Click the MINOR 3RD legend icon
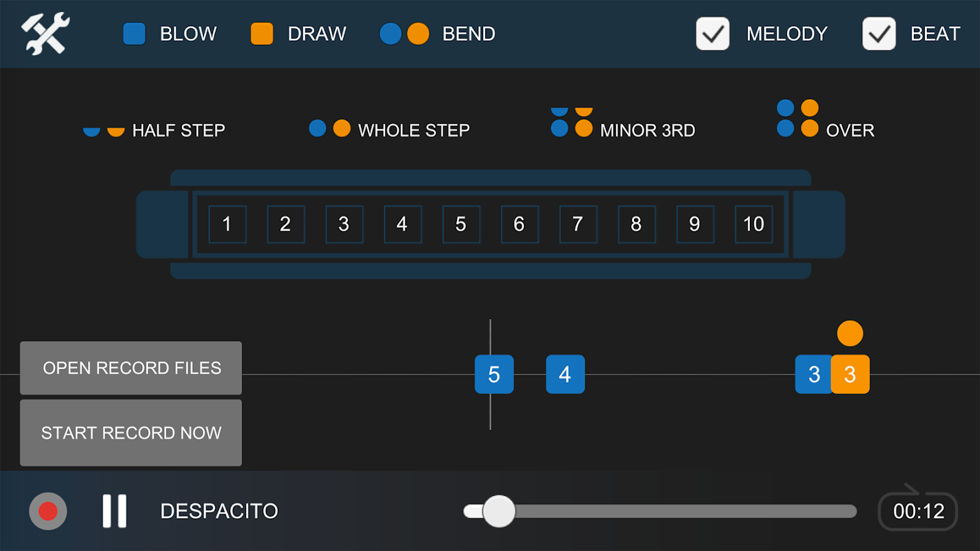Viewport: 980px width, 551px height. (x=571, y=123)
